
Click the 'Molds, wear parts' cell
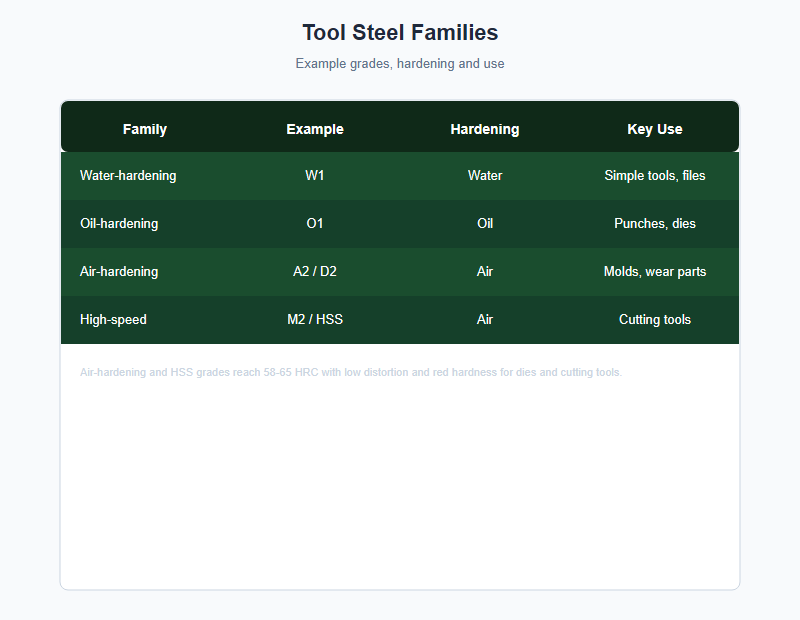point(655,271)
